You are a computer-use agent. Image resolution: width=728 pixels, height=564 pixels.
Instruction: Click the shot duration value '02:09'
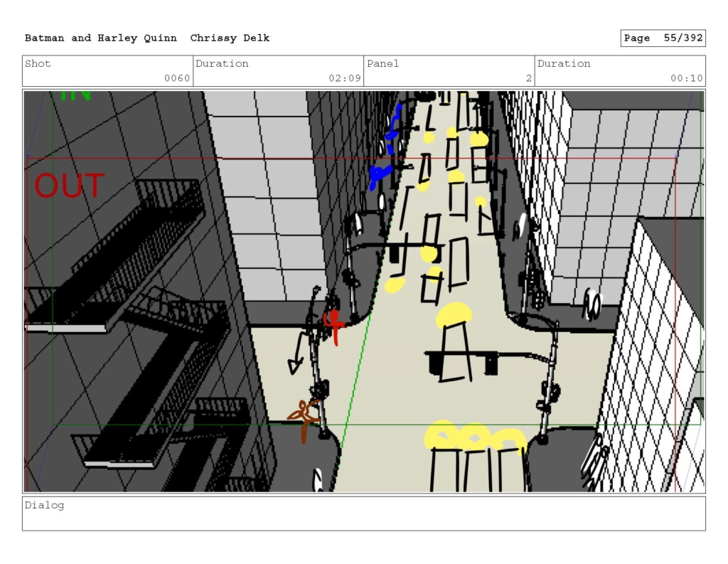345,78
